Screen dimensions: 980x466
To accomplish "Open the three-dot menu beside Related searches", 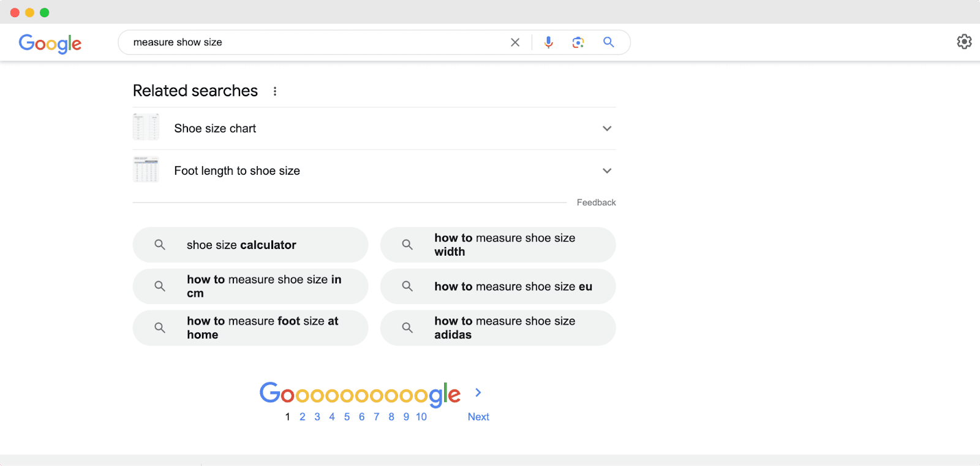I will point(274,91).
